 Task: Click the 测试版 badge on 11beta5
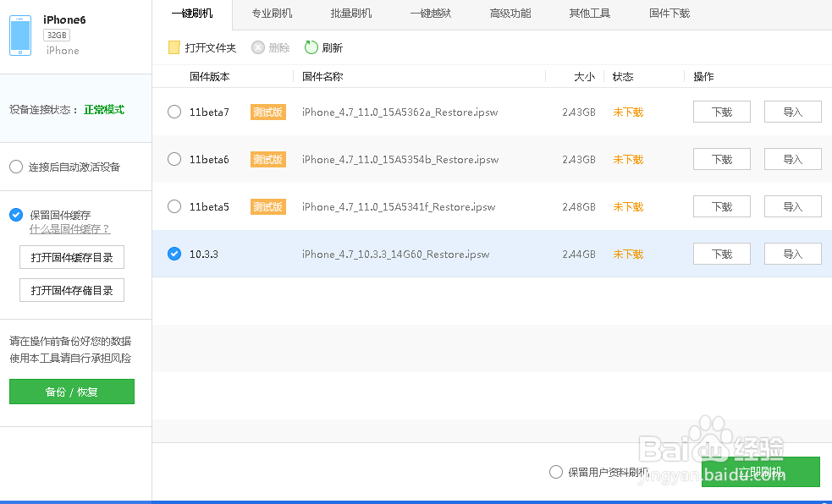tap(268, 206)
